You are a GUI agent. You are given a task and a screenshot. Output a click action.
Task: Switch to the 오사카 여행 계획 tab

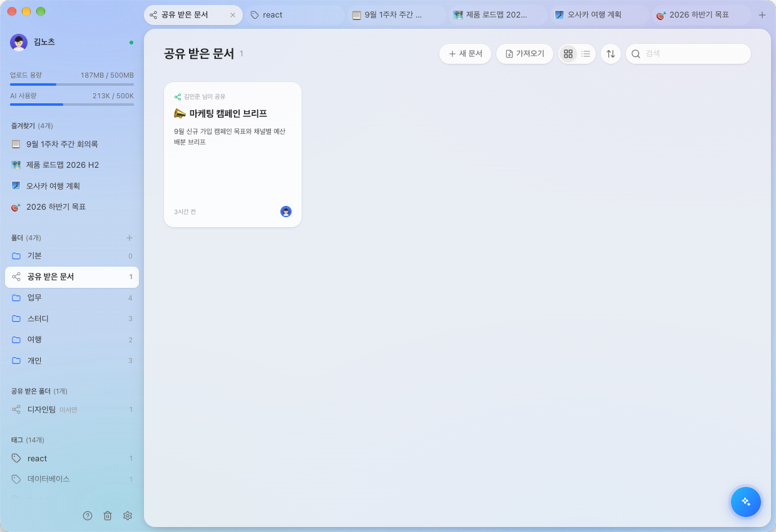[600, 15]
